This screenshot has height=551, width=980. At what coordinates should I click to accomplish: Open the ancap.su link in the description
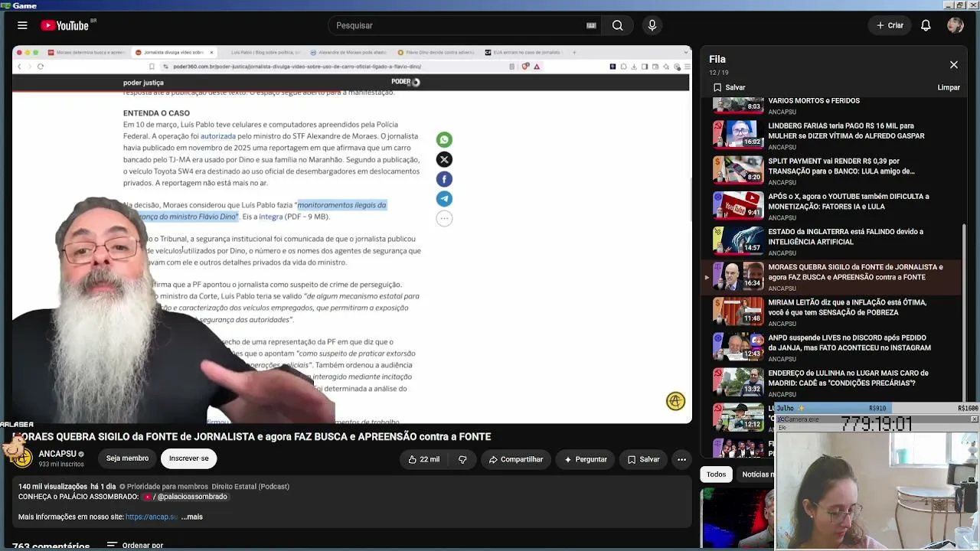tap(151, 517)
